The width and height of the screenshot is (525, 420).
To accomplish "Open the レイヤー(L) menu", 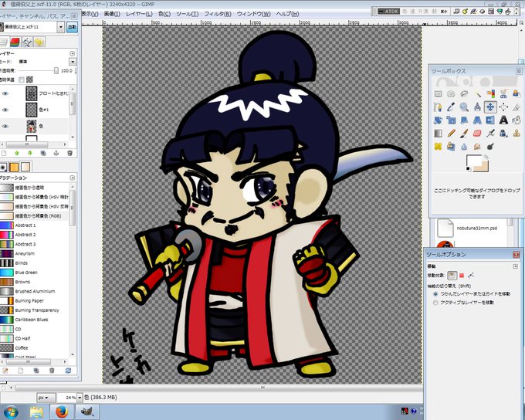I will [139, 14].
